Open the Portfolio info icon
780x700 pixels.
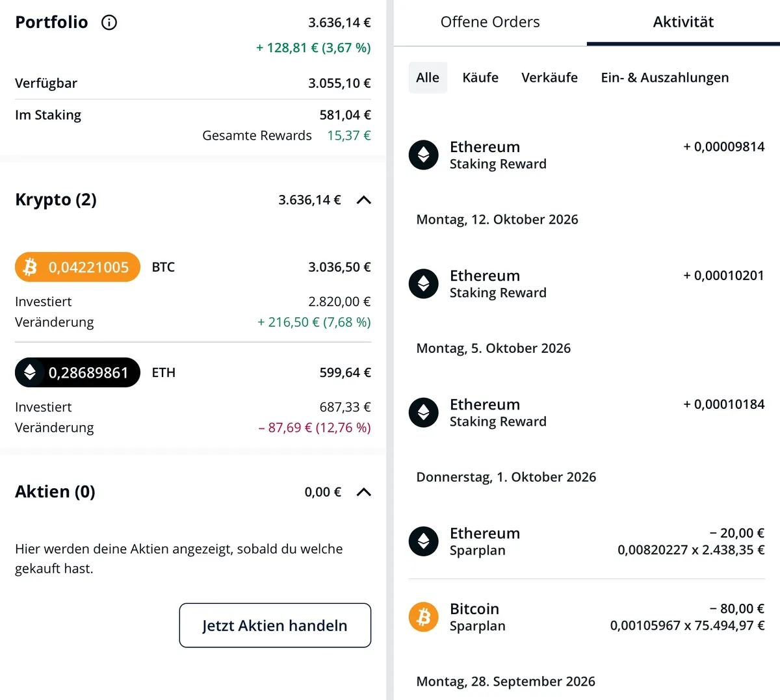[109, 23]
